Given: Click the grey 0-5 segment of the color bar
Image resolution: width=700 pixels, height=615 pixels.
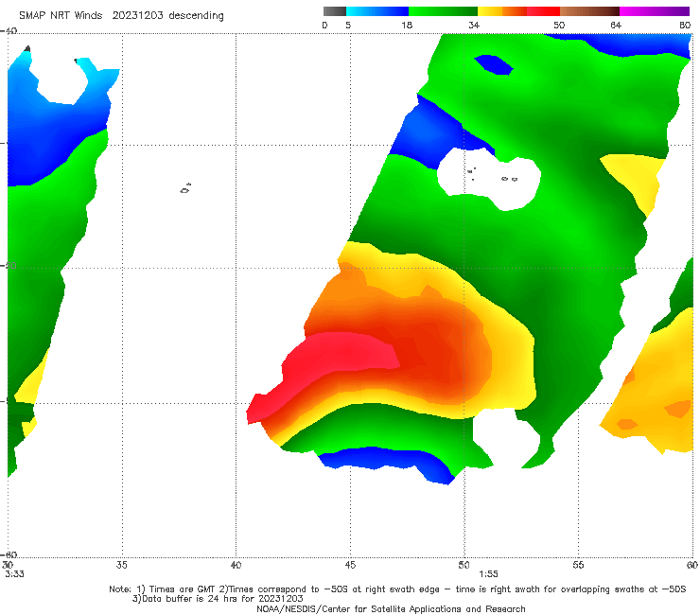Looking at the screenshot, I should pyautogui.click(x=335, y=11).
